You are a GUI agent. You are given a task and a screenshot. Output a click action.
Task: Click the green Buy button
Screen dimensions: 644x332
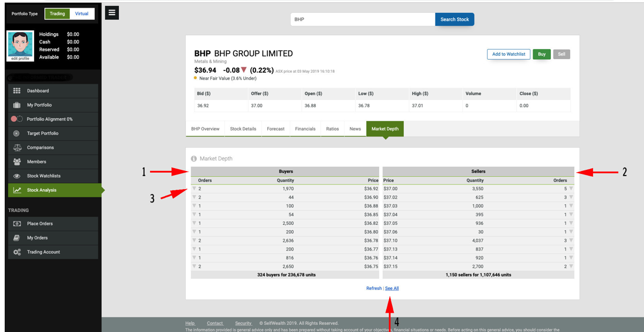[x=541, y=54]
